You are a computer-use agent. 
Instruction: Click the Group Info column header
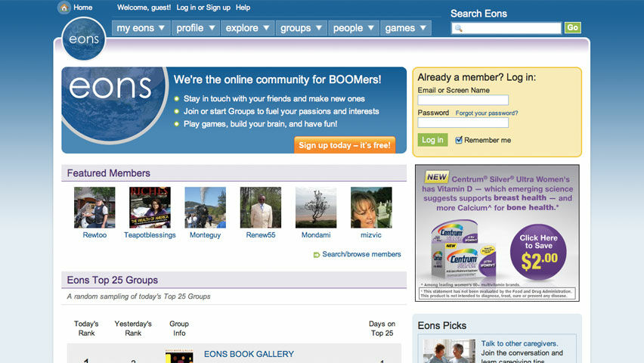coord(179,328)
